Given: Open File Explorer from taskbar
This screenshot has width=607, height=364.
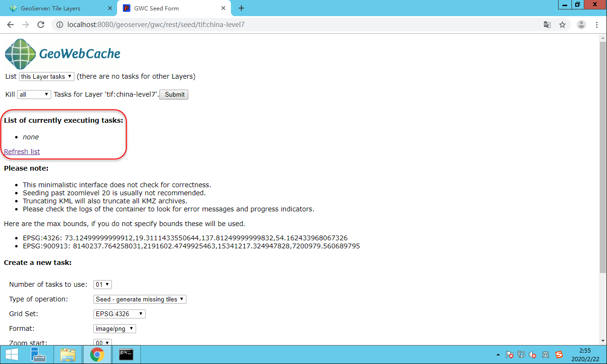Looking at the screenshot, I should tap(68, 355).
